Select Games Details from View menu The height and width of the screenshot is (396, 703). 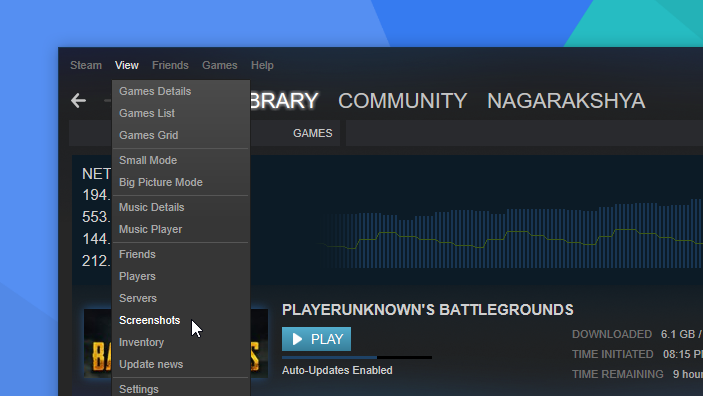pos(181,91)
